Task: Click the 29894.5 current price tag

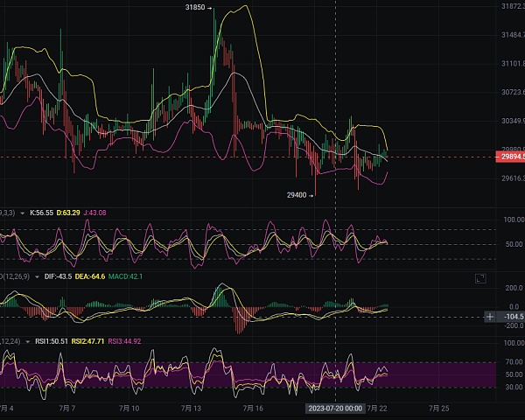Action: 510,157
